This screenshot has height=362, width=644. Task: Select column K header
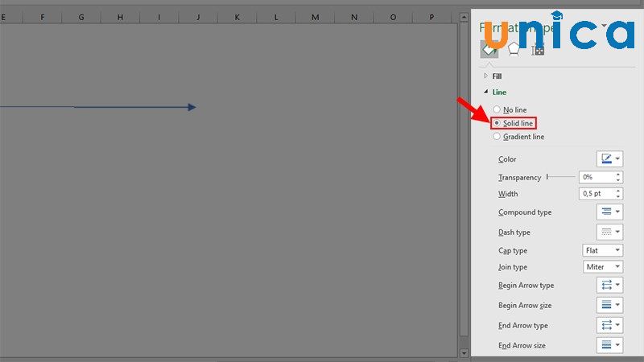[x=237, y=17]
